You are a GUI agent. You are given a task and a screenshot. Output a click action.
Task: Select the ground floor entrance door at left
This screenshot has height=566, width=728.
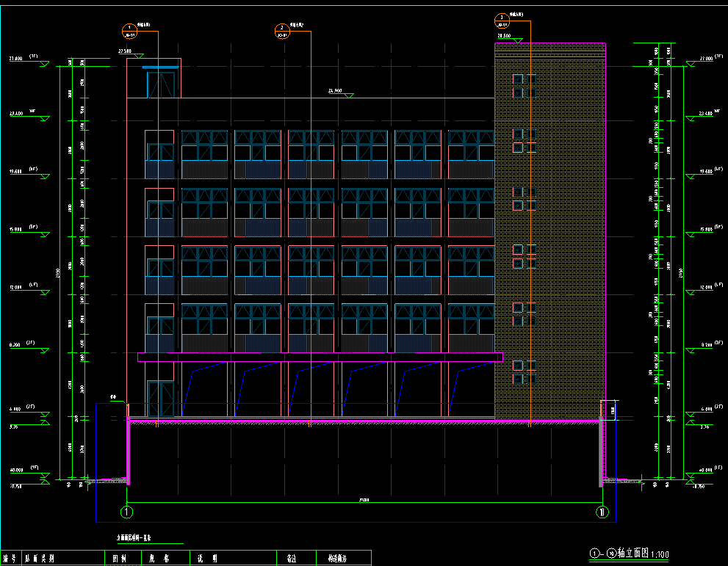tap(161, 399)
